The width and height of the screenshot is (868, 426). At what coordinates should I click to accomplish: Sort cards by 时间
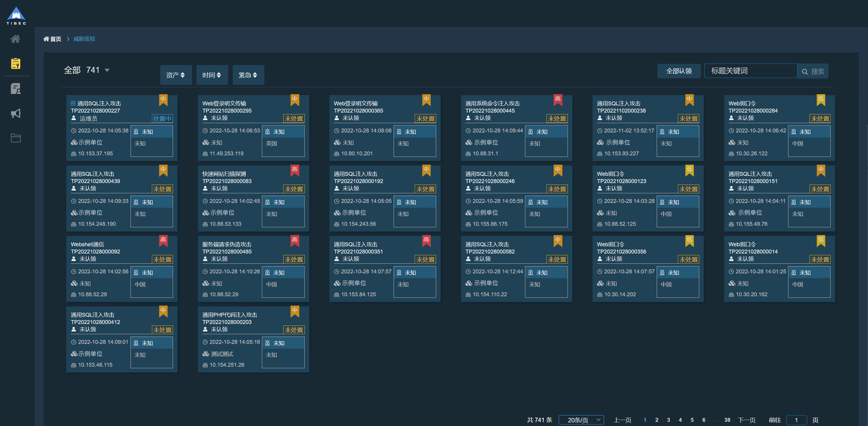pyautogui.click(x=212, y=75)
